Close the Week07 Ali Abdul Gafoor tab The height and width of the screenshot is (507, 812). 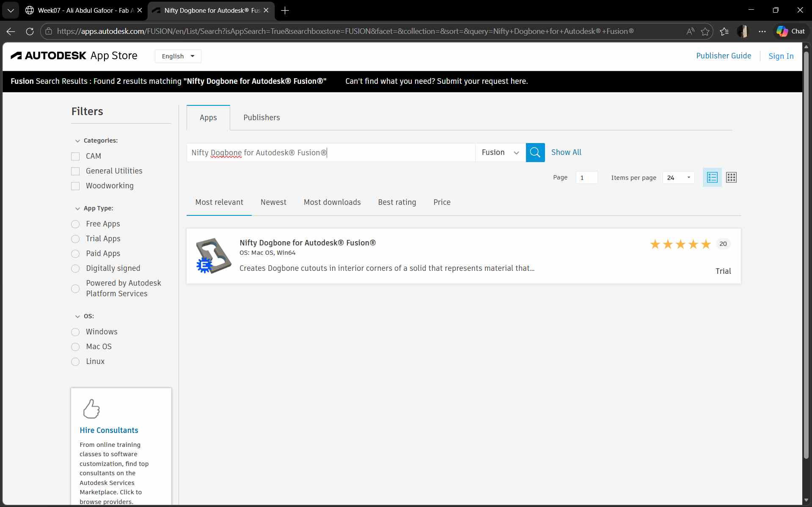[x=140, y=11]
